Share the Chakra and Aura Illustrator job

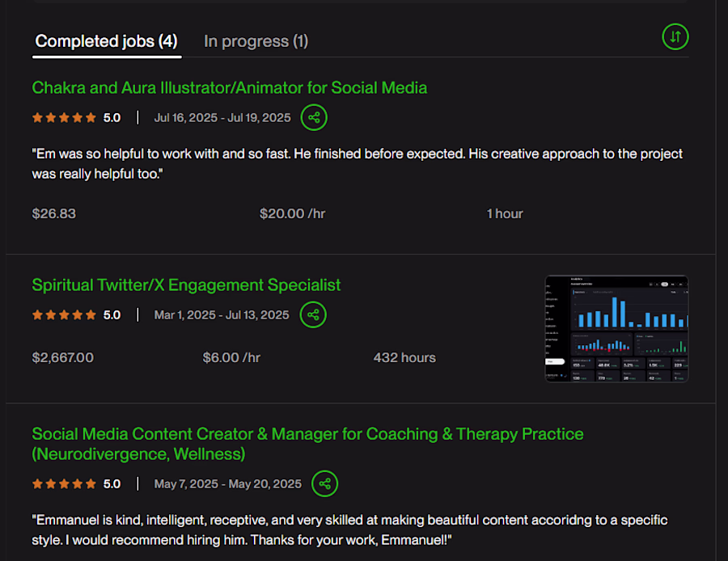[x=314, y=118]
